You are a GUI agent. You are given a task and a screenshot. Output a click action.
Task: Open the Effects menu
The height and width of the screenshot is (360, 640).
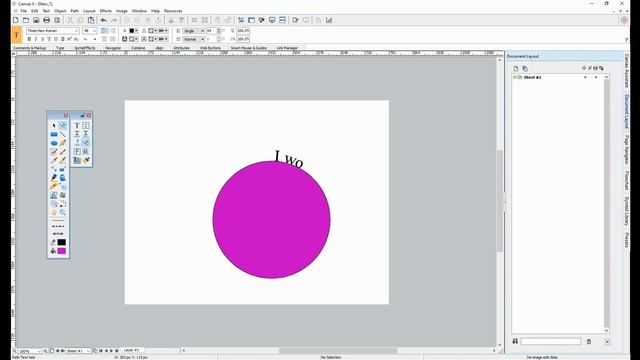pyautogui.click(x=106, y=11)
